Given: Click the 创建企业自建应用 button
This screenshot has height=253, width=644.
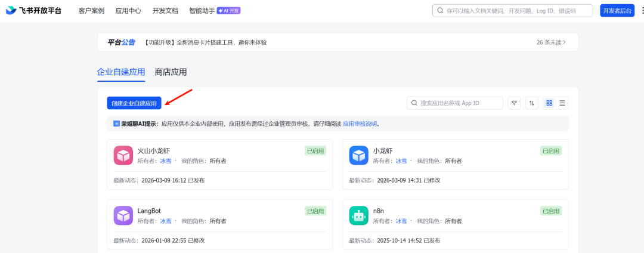Looking at the screenshot, I should [134, 103].
